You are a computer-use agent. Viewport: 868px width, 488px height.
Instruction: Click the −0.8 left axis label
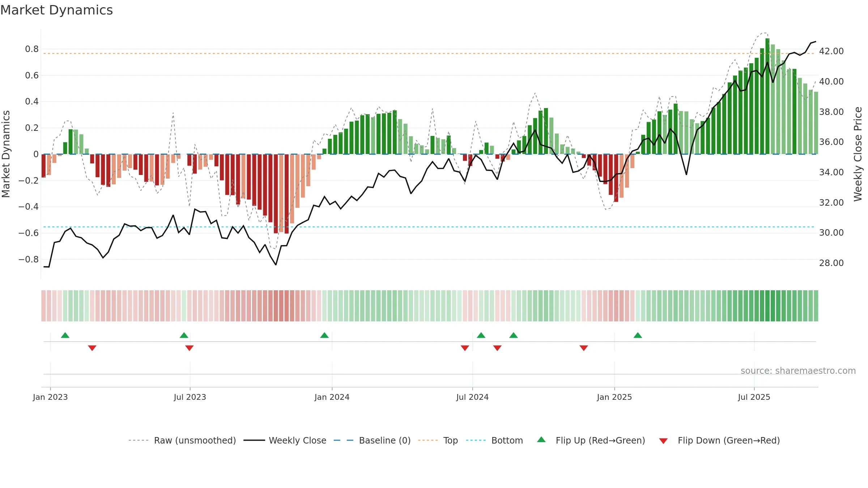(x=29, y=260)
